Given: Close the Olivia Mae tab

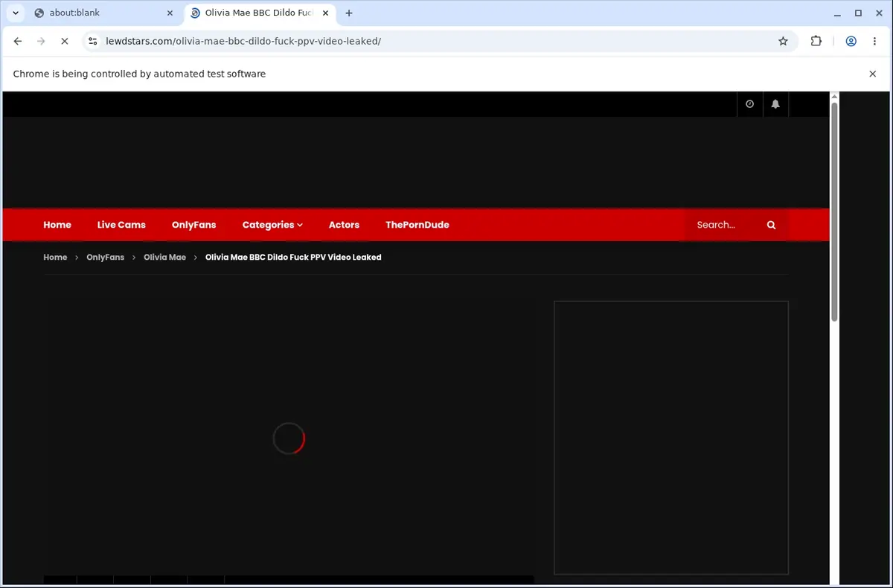Looking at the screenshot, I should coord(325,13).
